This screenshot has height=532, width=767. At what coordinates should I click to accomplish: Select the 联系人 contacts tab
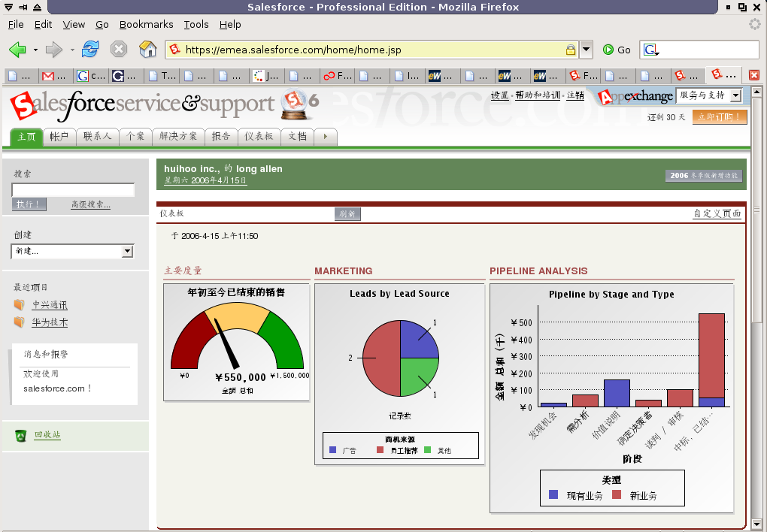pyautogui.click(x=97, y=137)
